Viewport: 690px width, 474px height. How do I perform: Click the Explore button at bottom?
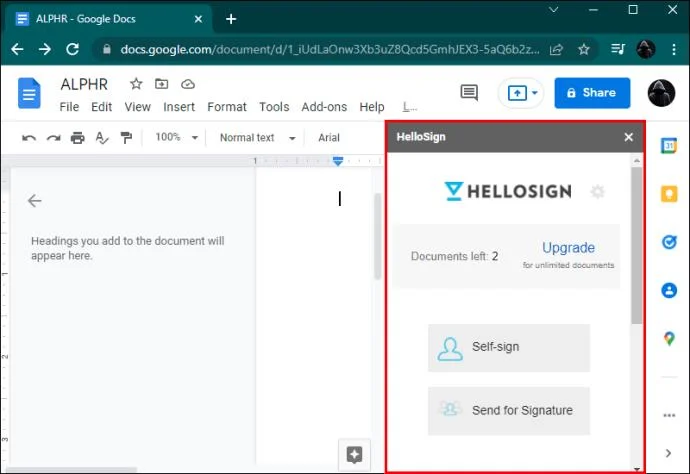(354, 455)
